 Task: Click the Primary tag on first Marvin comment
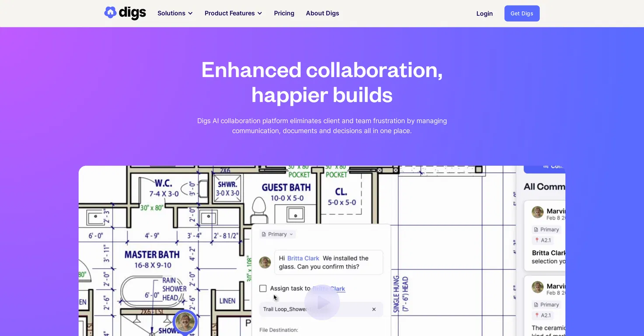pos(547,229)
